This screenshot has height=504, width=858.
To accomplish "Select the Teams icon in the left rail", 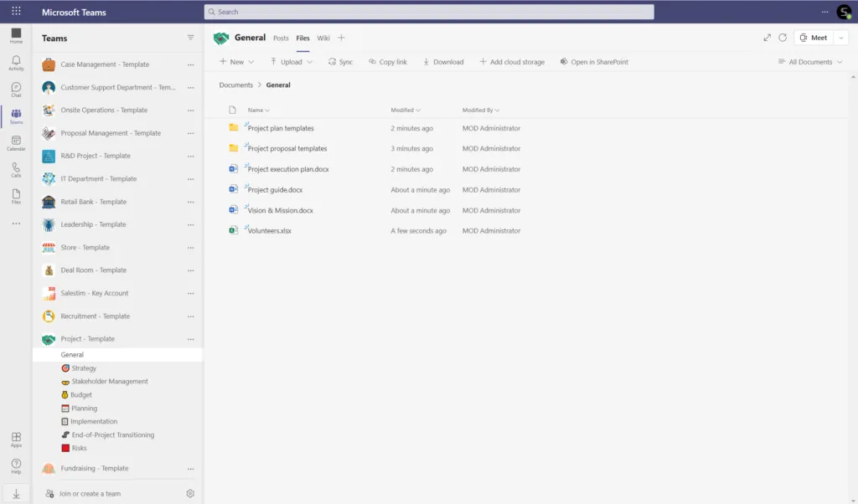I will coord(17,116).
